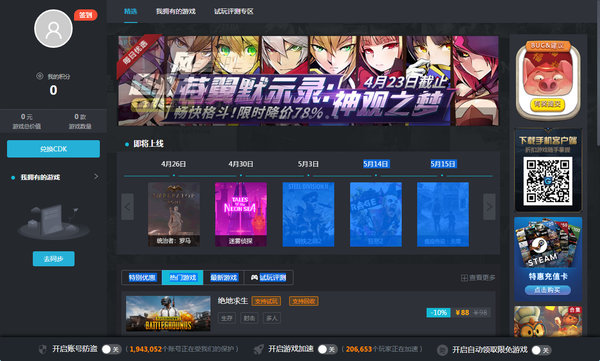Image resolution: width=600 pixels, height=361 pixels.
Task: Click the red 签到 sign-in badge
Action: click(86, 15)
